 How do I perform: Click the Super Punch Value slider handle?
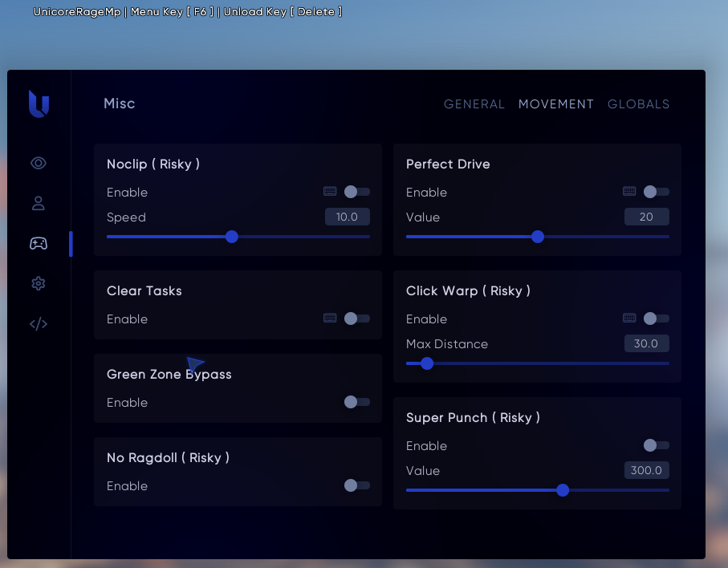click(563, 490)
